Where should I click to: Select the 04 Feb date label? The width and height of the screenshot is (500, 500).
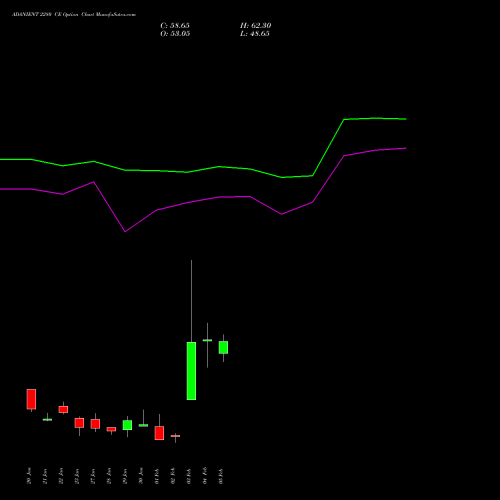pyautogui.click(x=205, y=476)
